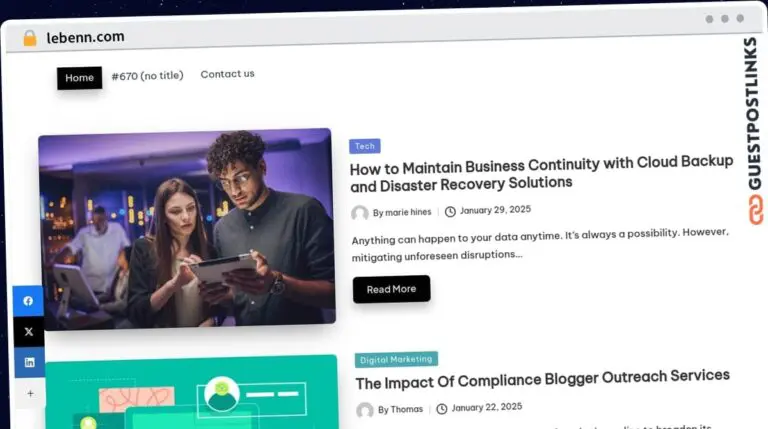Select the Tech category tag
Image resolution: width=768 pixels, height=429 pixels.
[x=365, y=146]
